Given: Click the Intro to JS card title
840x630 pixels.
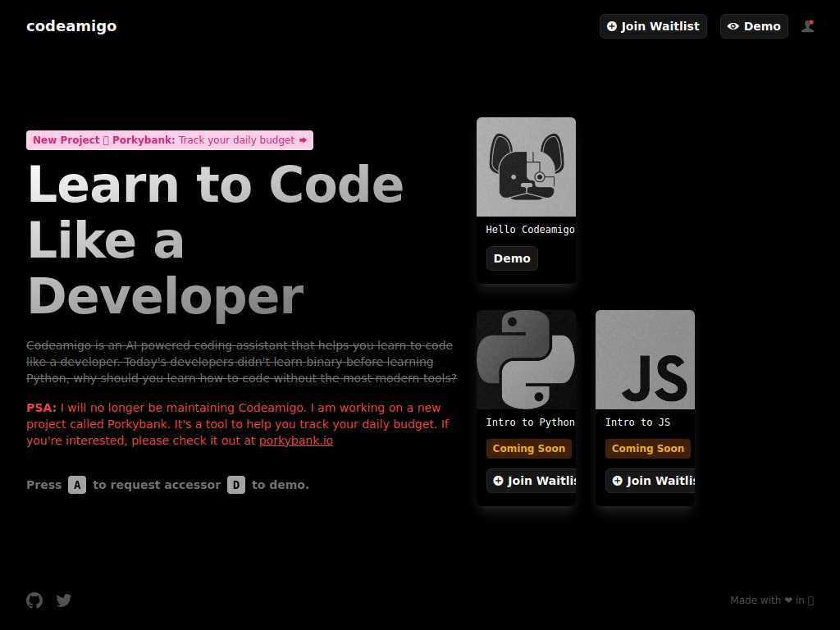Looking at the screenshot, I should click(637, 422).
